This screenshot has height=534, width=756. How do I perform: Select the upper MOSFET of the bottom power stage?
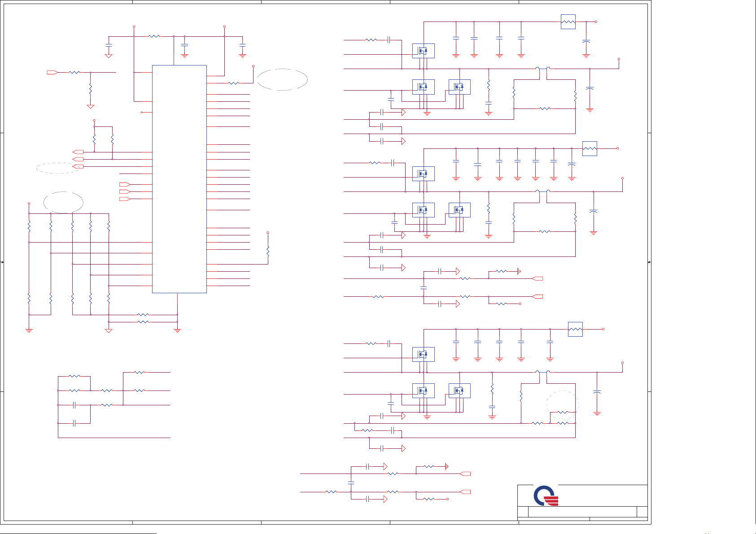[424, 354]
